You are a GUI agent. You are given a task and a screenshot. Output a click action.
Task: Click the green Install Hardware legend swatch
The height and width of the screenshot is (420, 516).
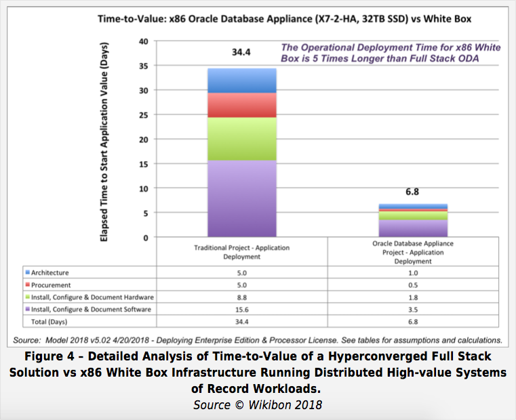tap(28, 297)
